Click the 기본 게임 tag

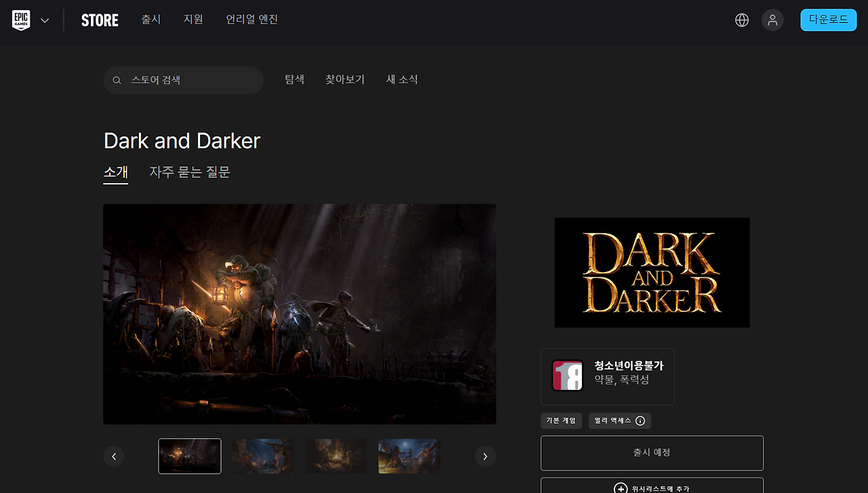pyautogui.click(x=561, y=420)
